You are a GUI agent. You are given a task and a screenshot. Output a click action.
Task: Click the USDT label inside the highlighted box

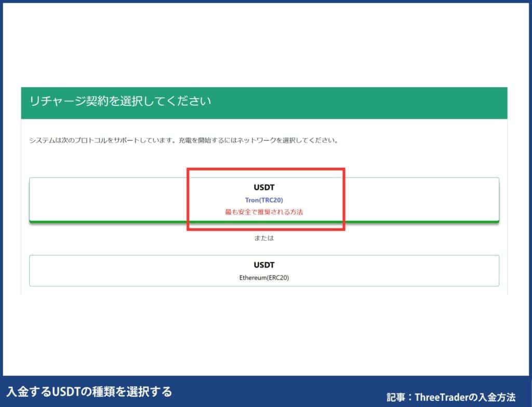pyautogui.click(x=265, y=187)
